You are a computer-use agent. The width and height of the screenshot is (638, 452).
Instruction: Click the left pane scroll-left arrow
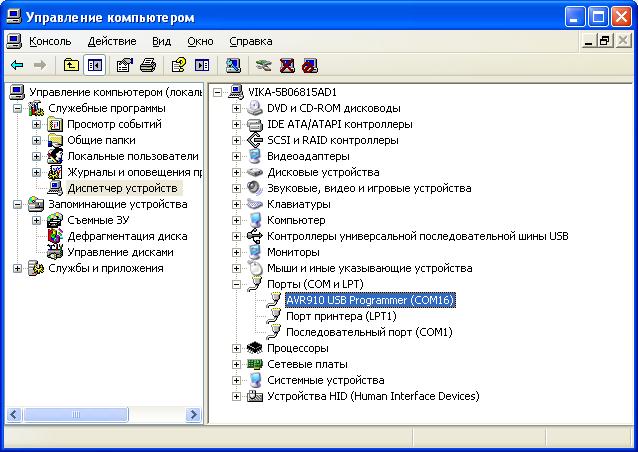point(14,415)
